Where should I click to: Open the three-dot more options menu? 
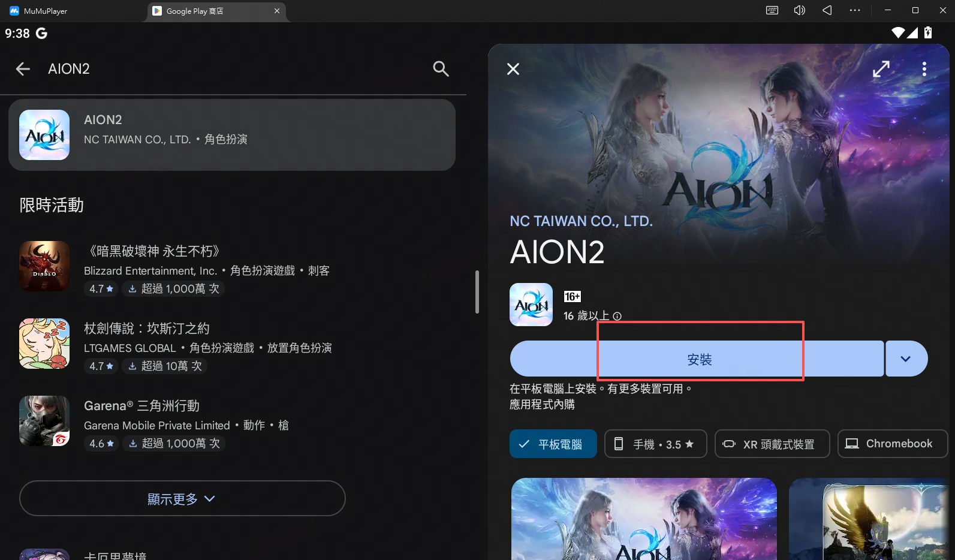click(x=924, y=69)
